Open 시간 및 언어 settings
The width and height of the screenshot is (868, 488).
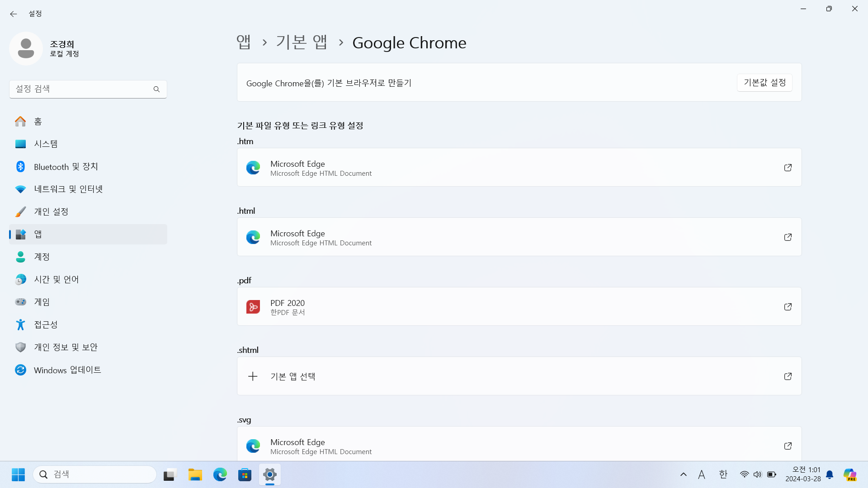click(x=88, y=279)
